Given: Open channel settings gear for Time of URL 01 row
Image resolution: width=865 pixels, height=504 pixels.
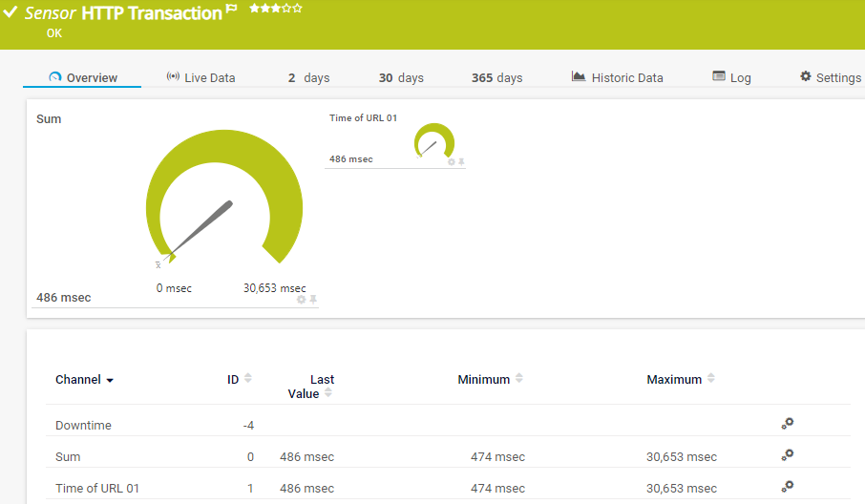Looking at the screenshot, I should click(x=788, y=487).
